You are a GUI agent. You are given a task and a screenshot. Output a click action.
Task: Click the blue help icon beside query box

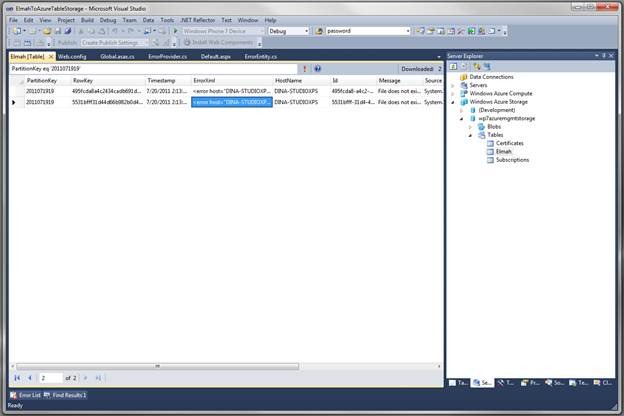point(317,69)
